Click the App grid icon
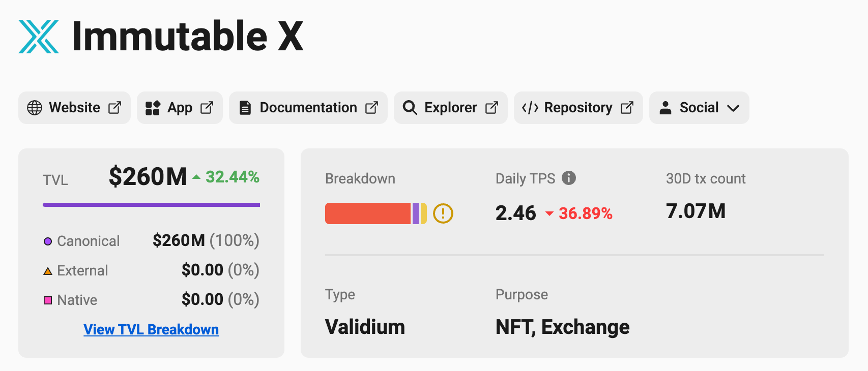868x371 pixels. tap(153, 108)
